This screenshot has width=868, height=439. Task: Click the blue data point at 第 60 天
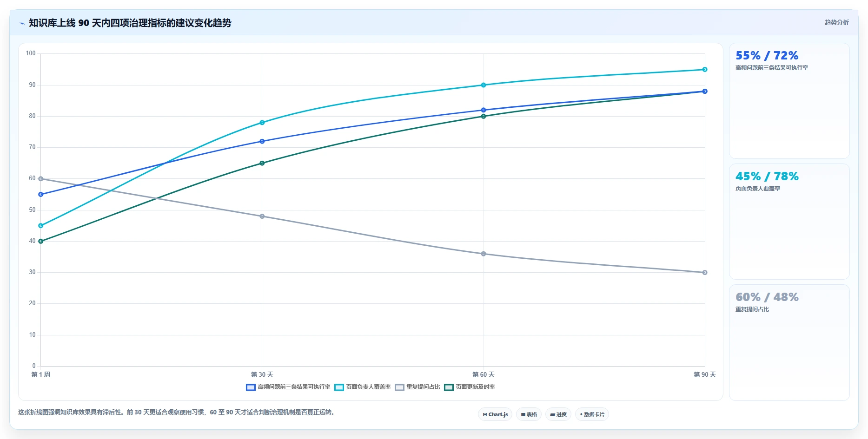click(484, 110)
